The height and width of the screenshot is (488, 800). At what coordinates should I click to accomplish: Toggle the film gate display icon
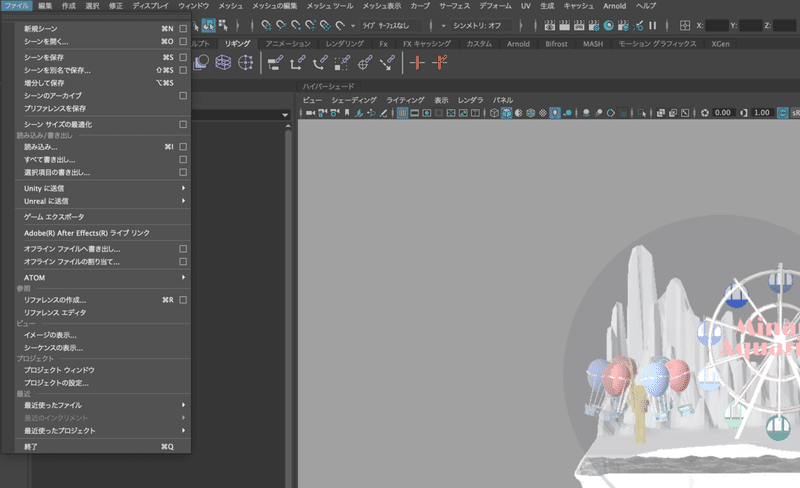pyautogui.click(x=415, y=113)
